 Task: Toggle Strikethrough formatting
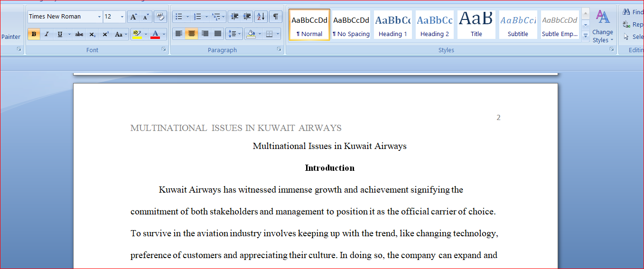pyautogui.click(x=79, y=34)
